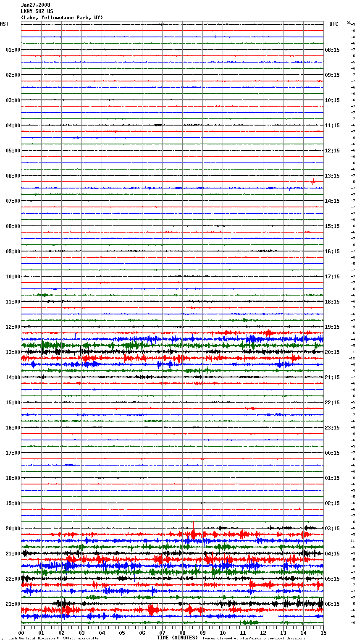Click the 12:00 MST time label
The height and width of the screenshot is (644, 357).
(13, 327)
